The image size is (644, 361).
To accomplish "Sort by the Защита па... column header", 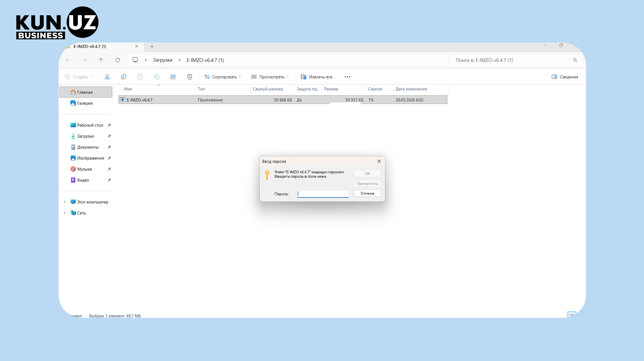I will 309,89.
